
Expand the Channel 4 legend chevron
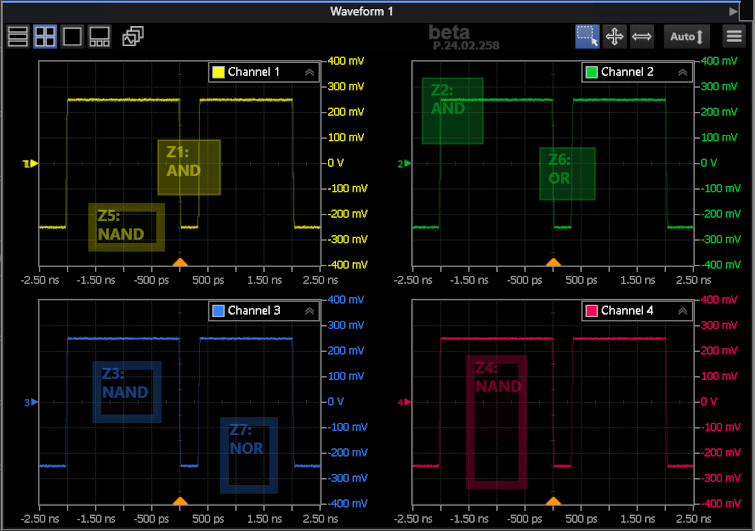click(683, 311)
